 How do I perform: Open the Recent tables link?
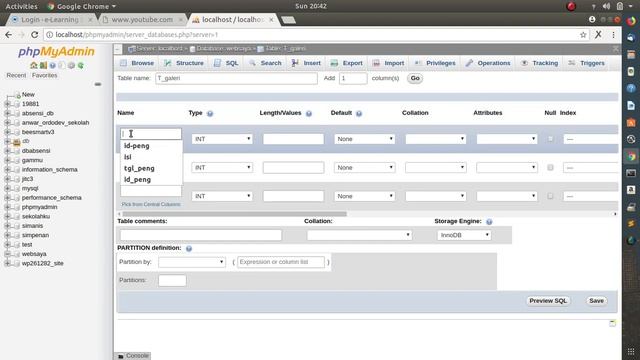pos(16,76)
